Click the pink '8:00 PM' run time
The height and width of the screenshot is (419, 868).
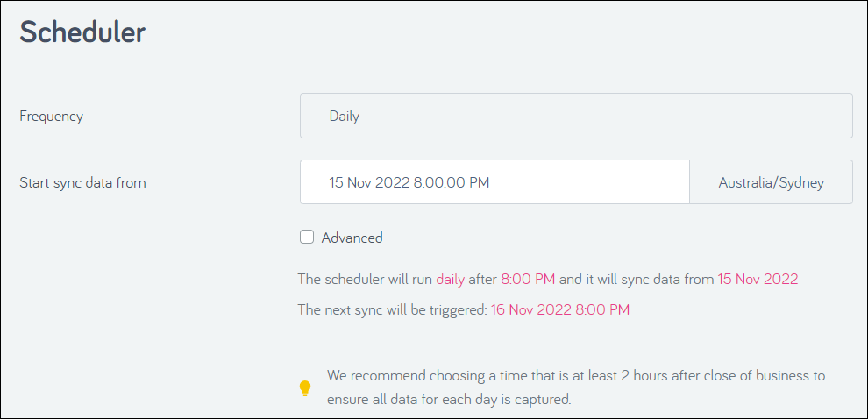click(528, 279)
